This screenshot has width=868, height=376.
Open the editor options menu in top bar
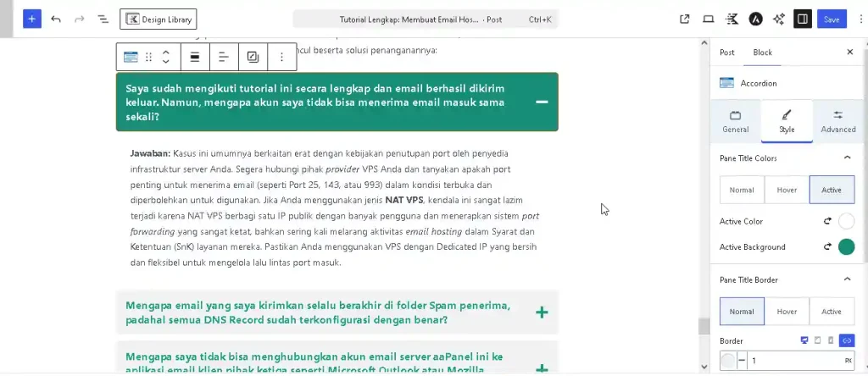coord(860,19)
